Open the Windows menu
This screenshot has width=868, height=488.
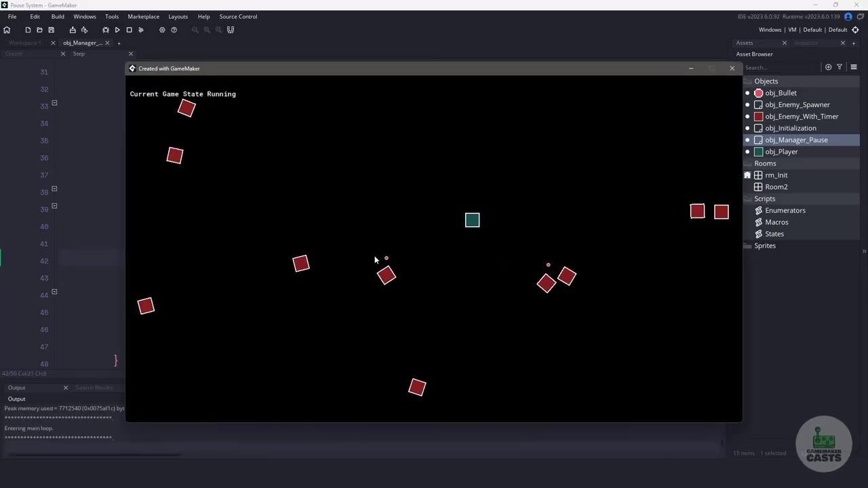(x=85, y=16)
